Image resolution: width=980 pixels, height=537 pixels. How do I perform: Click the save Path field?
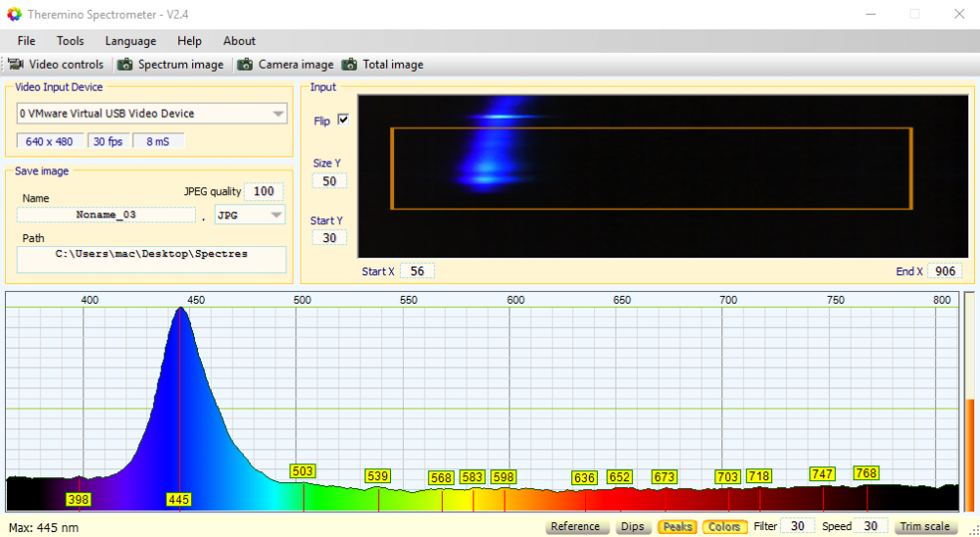(151, 260)
